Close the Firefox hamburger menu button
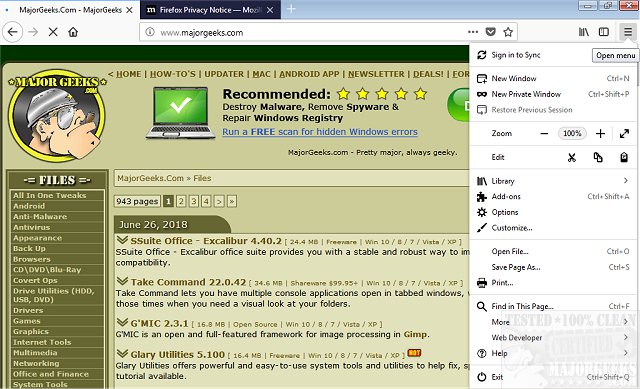This screenshot has width=640, height=389. (627, 32)
